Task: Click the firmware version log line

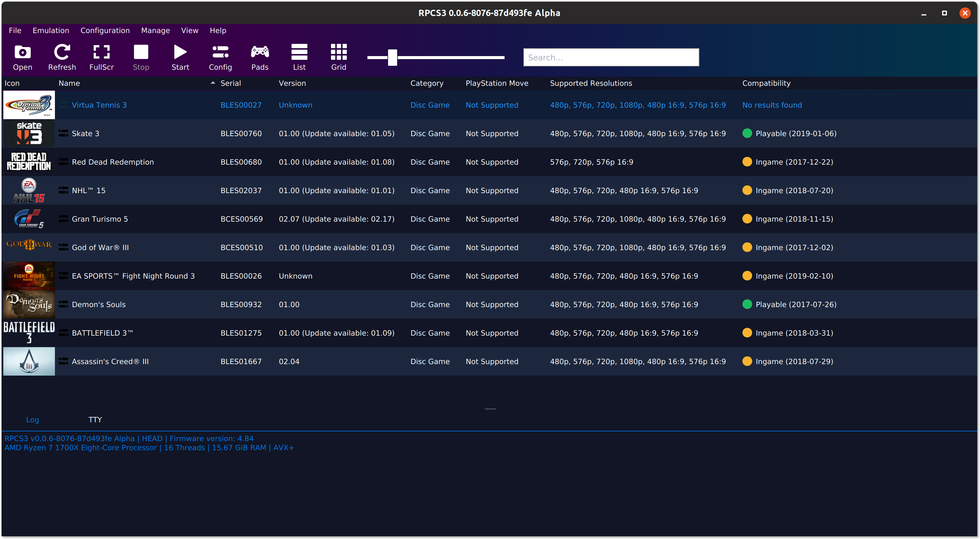Action: click(129, 439)
